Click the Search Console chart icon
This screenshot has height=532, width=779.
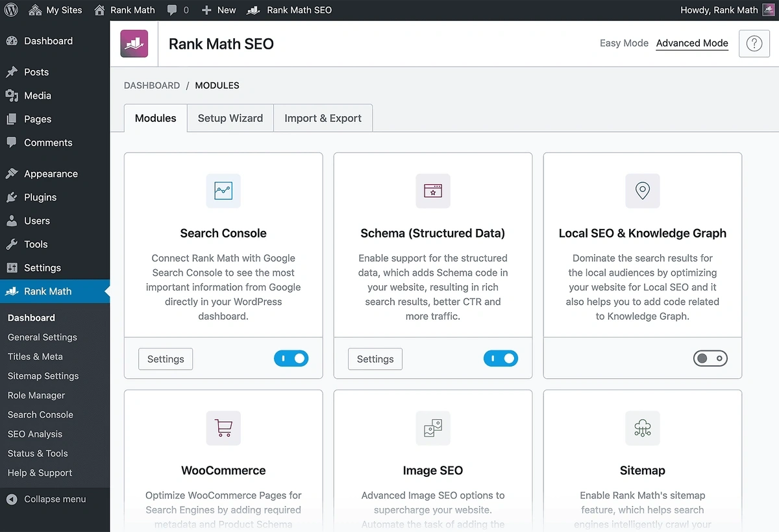point(223,191)
